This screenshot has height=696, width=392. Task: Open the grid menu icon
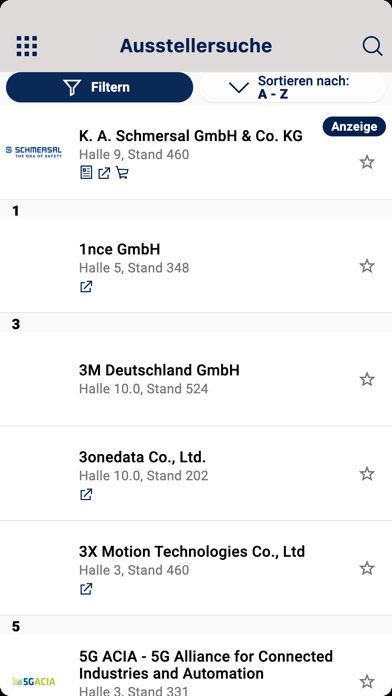click(x=27, y=46)
